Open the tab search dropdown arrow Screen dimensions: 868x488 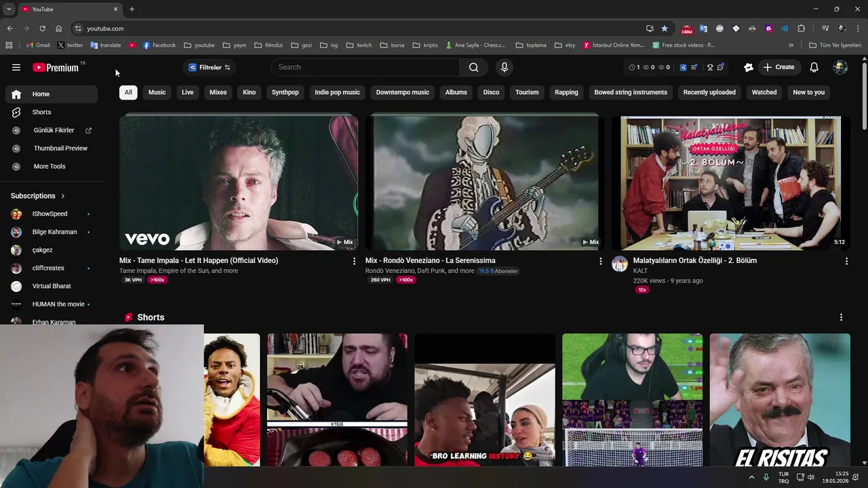tap(9, 9)
